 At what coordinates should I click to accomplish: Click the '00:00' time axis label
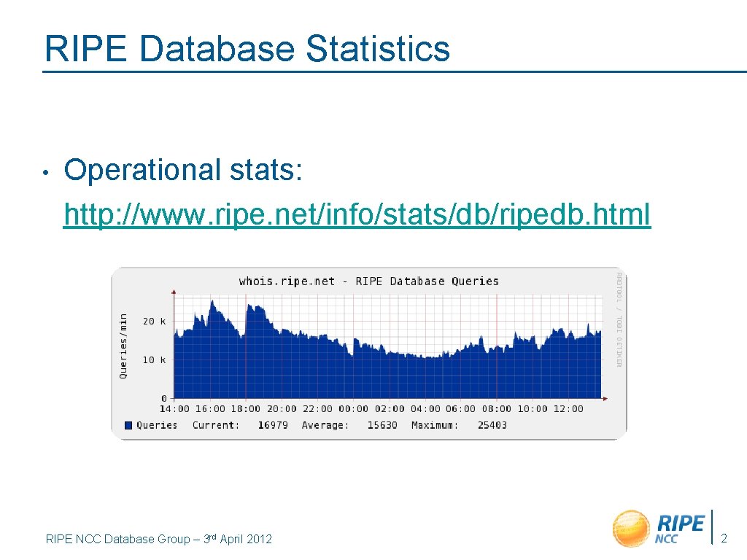click(354, 409)
